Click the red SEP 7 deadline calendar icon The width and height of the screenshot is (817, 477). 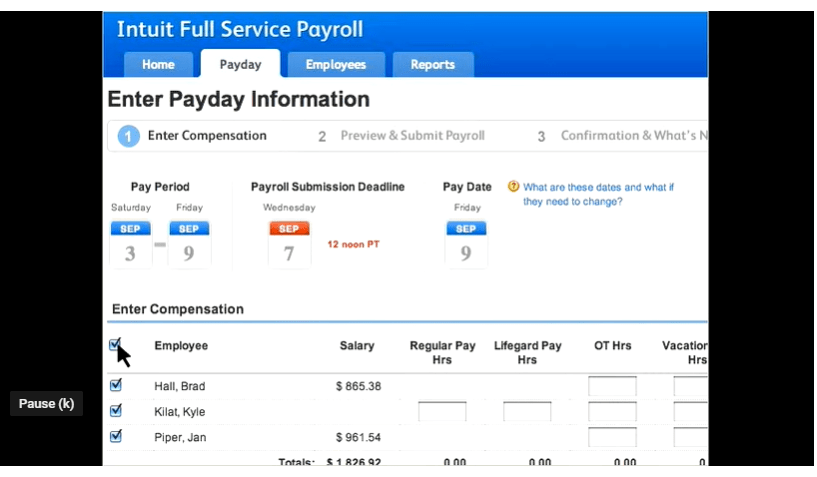[x=289, y=244]
